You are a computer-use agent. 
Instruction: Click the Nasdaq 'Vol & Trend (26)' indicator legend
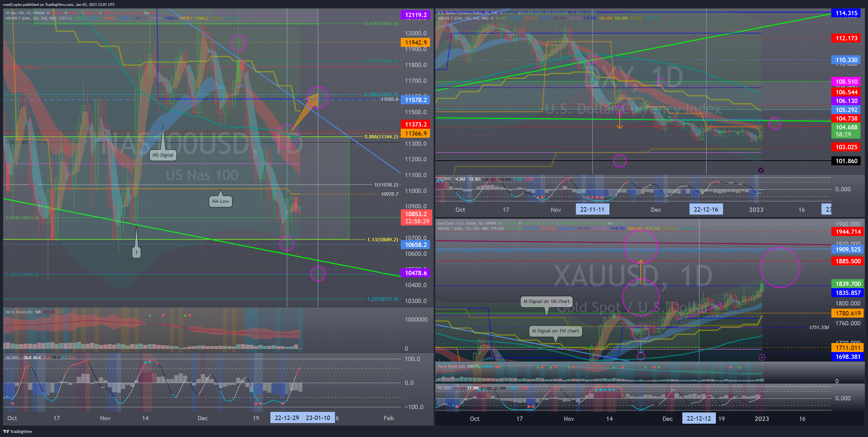[x=19, y=312]
